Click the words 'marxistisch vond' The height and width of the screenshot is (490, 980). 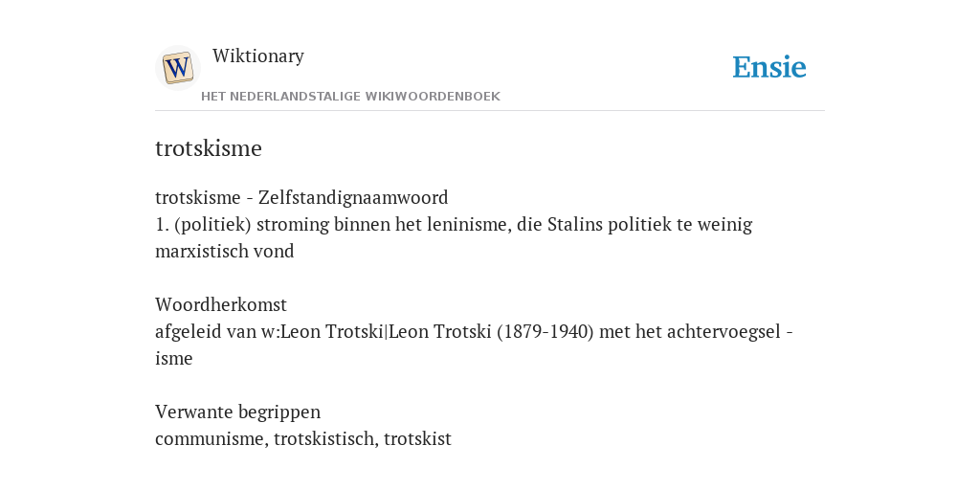(224, 252)
